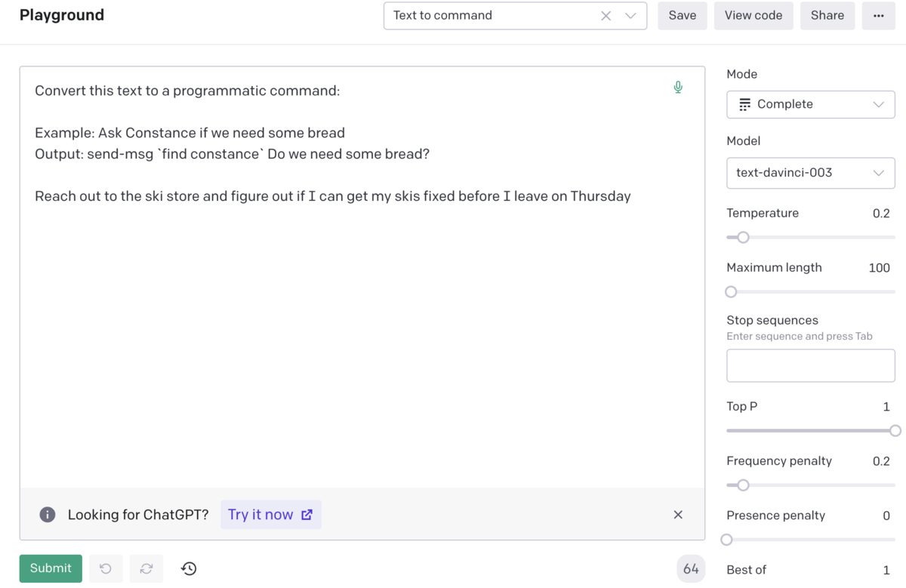Click the Top P slider handle
This screenshot has height=588, width=906.
(x=895, y=431)
